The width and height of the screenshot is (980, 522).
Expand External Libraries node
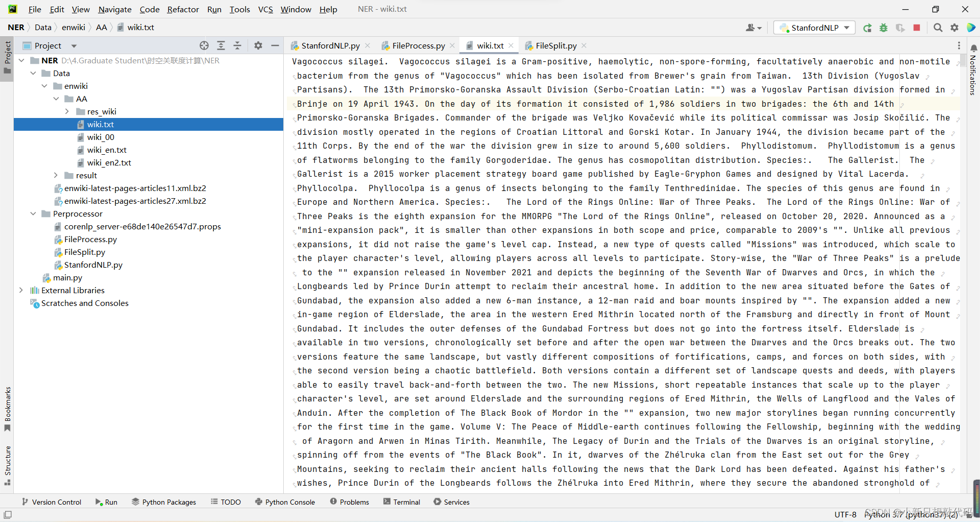(x=21, y=290)
